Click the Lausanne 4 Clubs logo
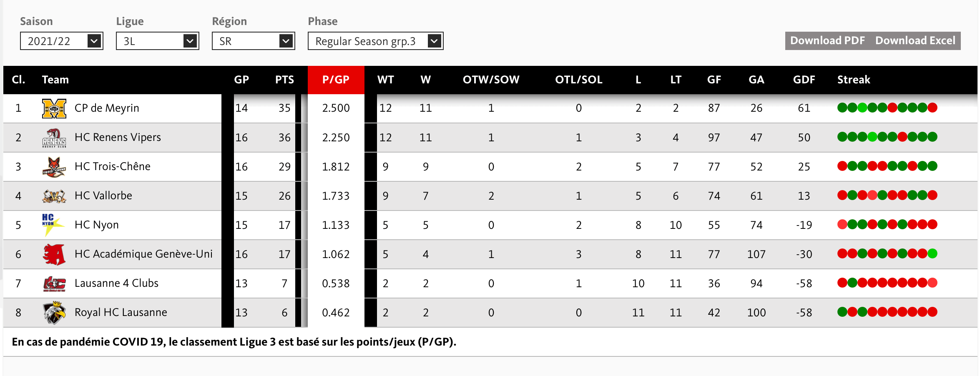980x376 pixels. click(x=54, y=283)
